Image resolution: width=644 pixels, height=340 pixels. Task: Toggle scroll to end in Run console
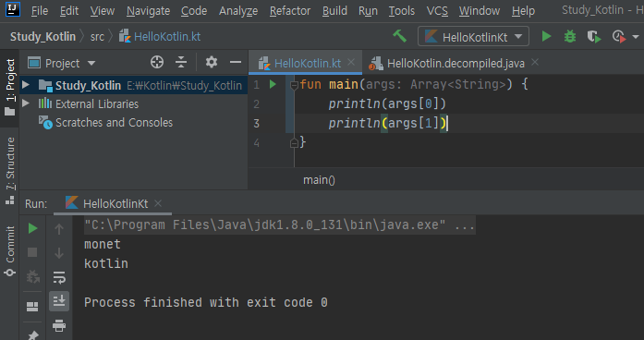59,301
